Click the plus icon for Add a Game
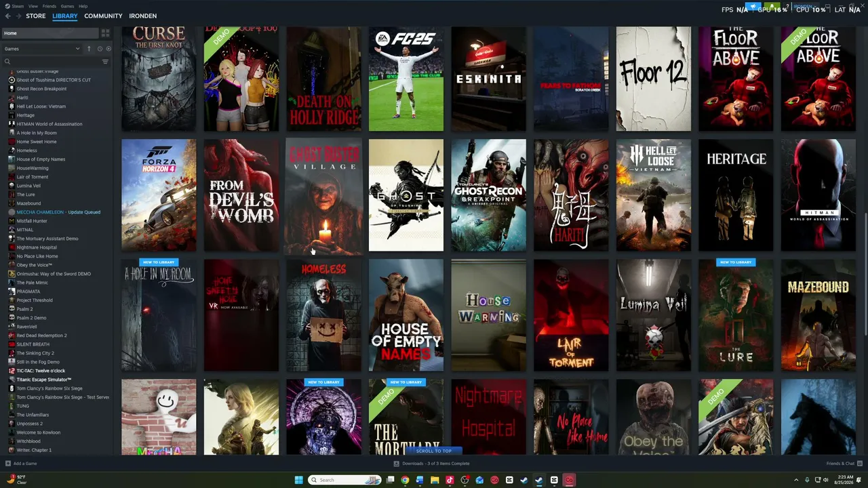 click(x=8, y=464)
